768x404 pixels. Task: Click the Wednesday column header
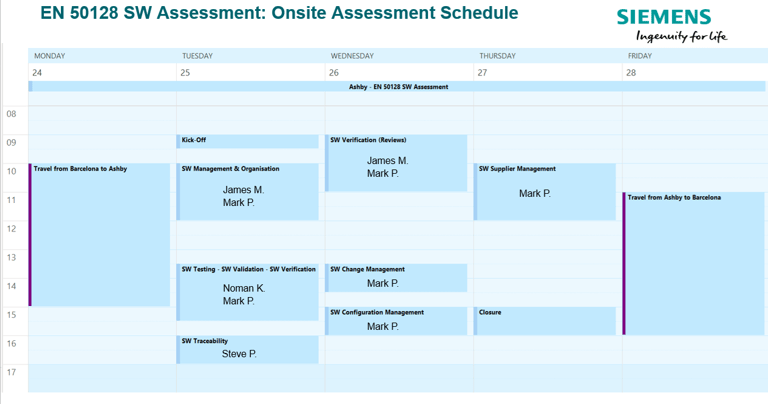(x=352, y=56)
